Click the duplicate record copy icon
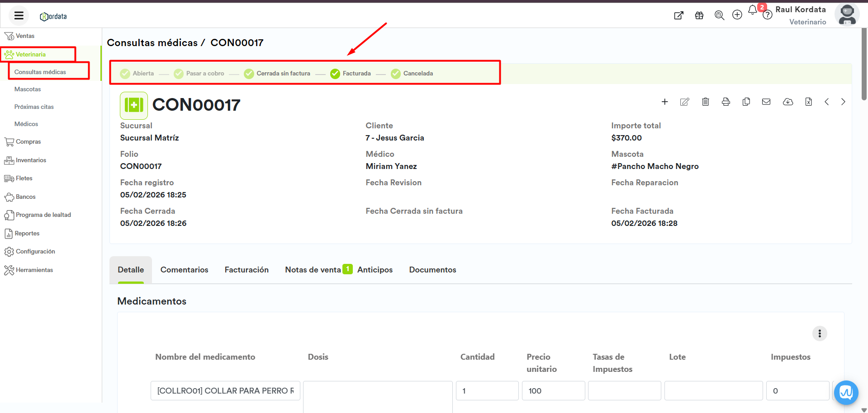Screen dimensions: 868x413 coord(746,102)
